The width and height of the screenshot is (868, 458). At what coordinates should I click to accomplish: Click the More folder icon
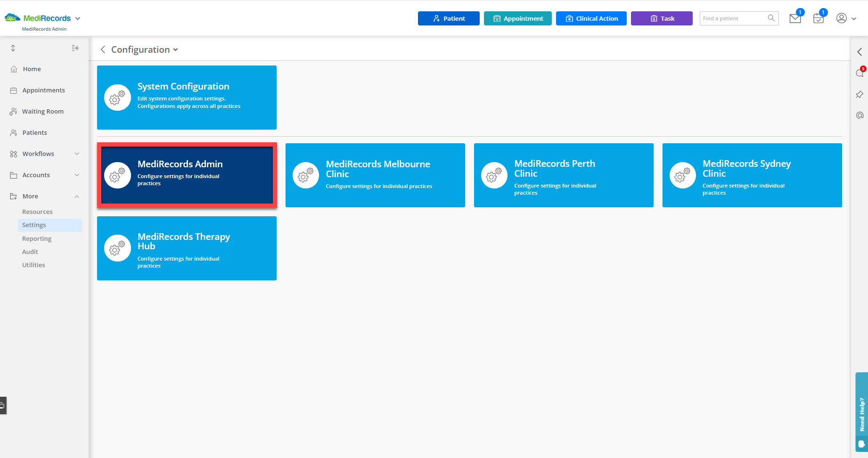coord(14,196)
